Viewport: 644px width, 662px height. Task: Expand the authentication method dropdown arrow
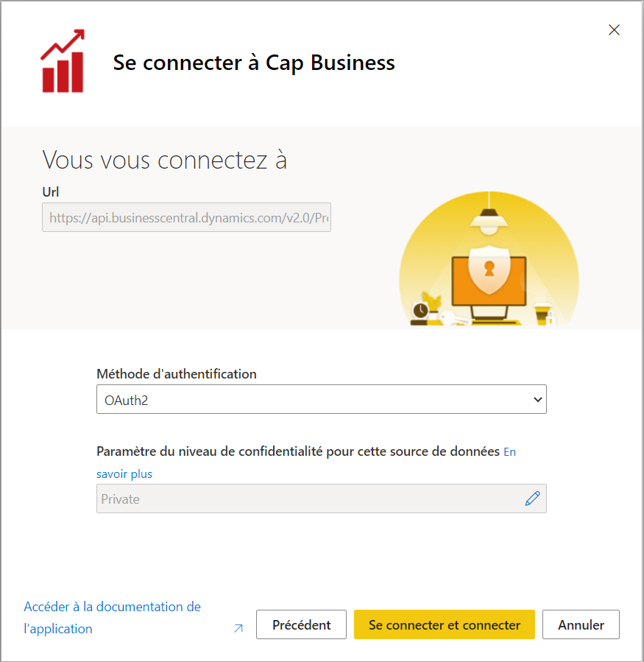point(537,399)
